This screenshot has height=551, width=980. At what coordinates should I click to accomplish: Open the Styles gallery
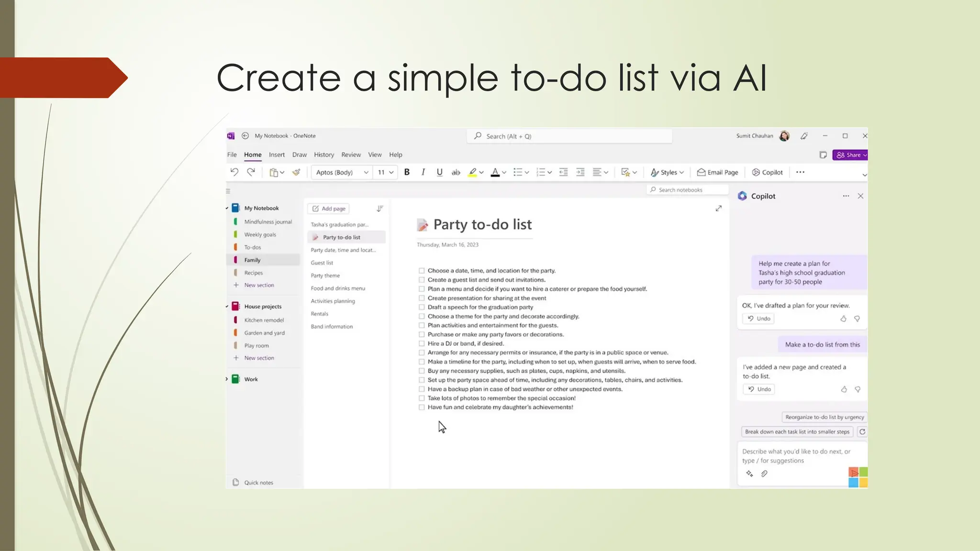tap(667, 172)
